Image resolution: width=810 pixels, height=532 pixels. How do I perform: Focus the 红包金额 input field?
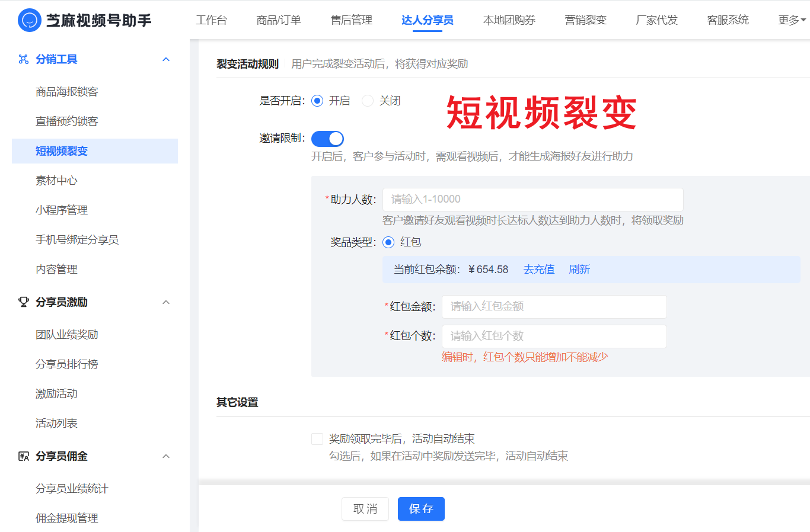coord(554,307)
